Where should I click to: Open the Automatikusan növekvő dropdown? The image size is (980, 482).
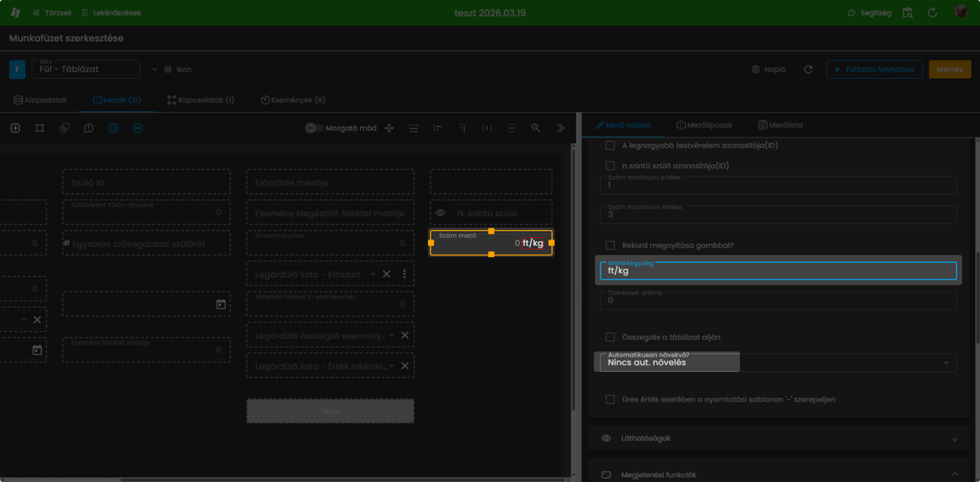(x=778, y=362)
